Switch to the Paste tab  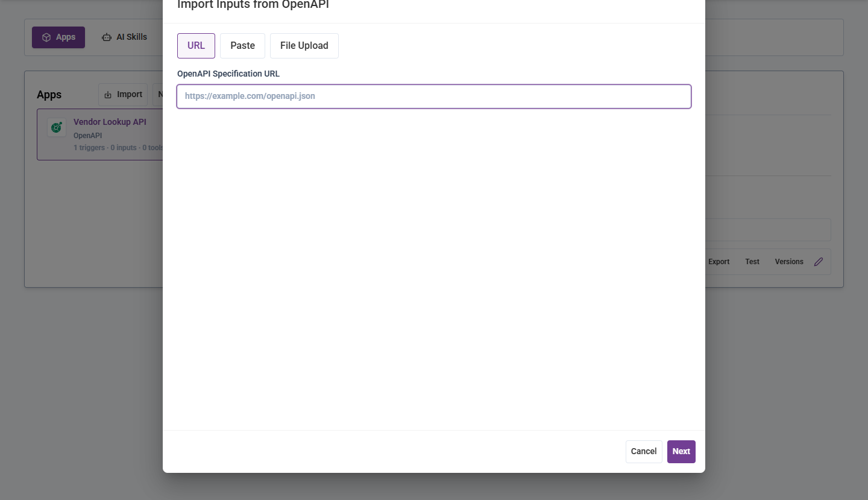(x=242, y=46)
